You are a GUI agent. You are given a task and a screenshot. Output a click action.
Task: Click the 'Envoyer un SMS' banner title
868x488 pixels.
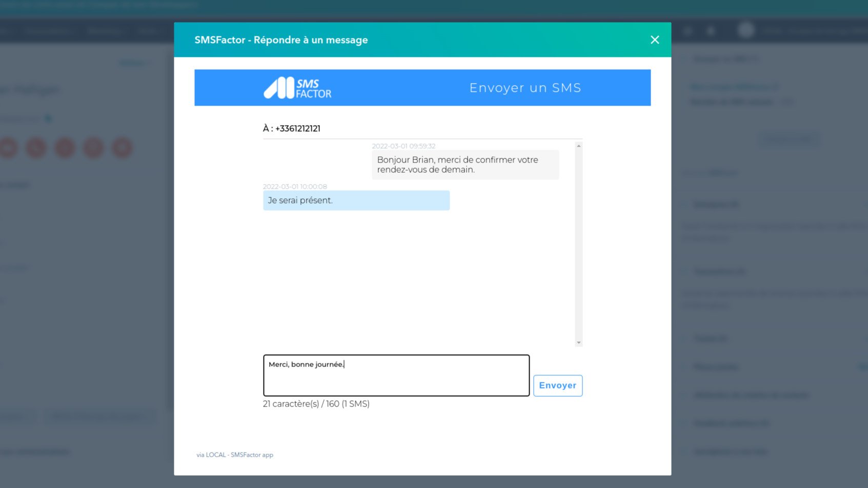click(525, 88)
